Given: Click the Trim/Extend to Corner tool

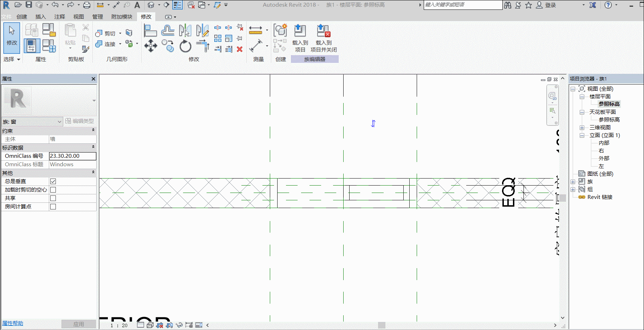Looking at the screenshot, I should 203,46.
